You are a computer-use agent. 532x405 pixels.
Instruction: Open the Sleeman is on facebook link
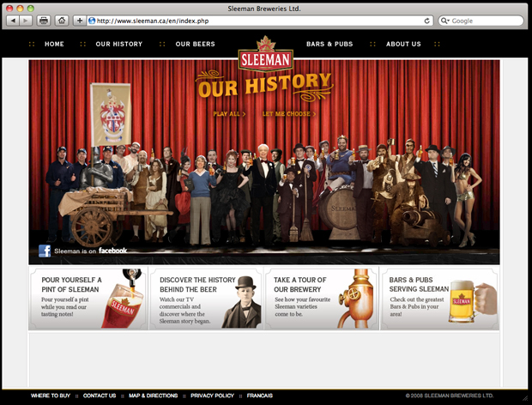coord(91,251)
